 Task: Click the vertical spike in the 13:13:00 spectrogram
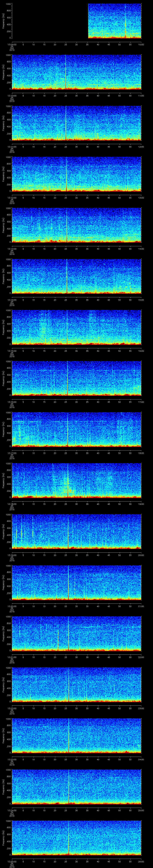coord(67,225)
